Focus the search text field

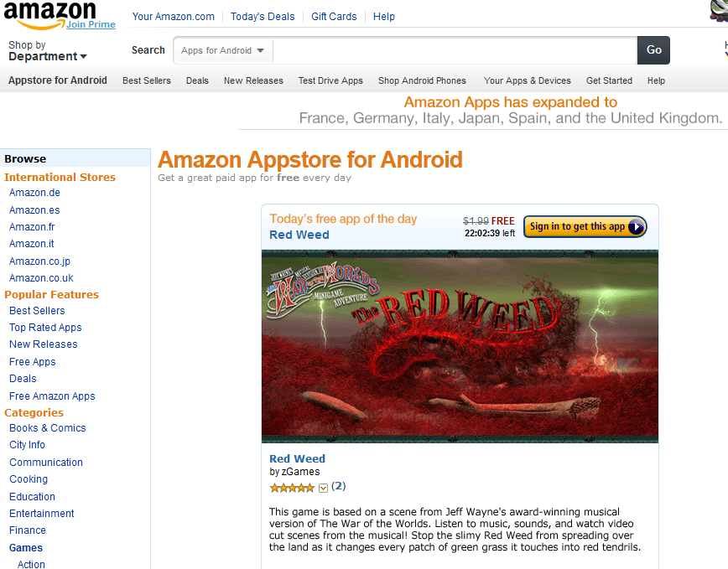(x=455, y=50)
